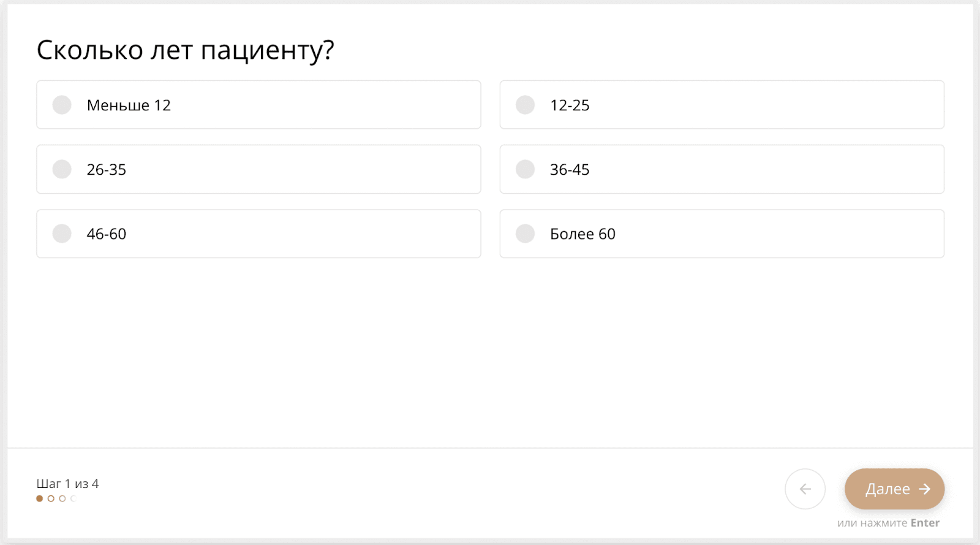Select the "Более 60" radio circle
The image size is (980, 545).
[525, 234]
